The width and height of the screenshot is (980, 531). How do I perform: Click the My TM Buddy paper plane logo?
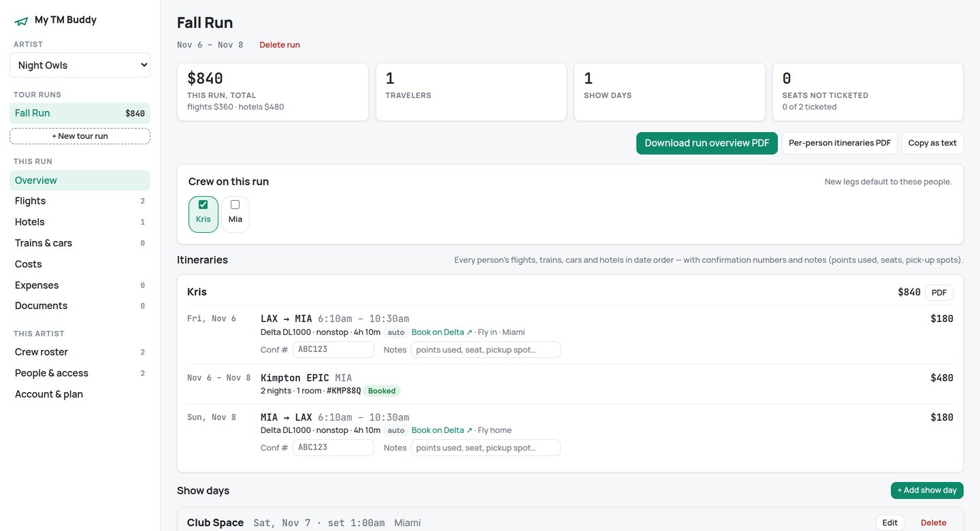click(x=21, y=21)
